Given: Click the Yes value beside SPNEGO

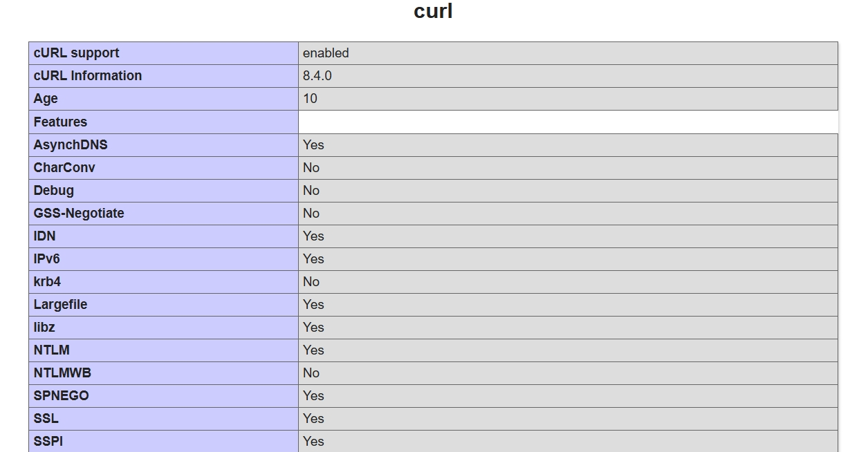Looking at the screenshot, I should pos(313,396).
